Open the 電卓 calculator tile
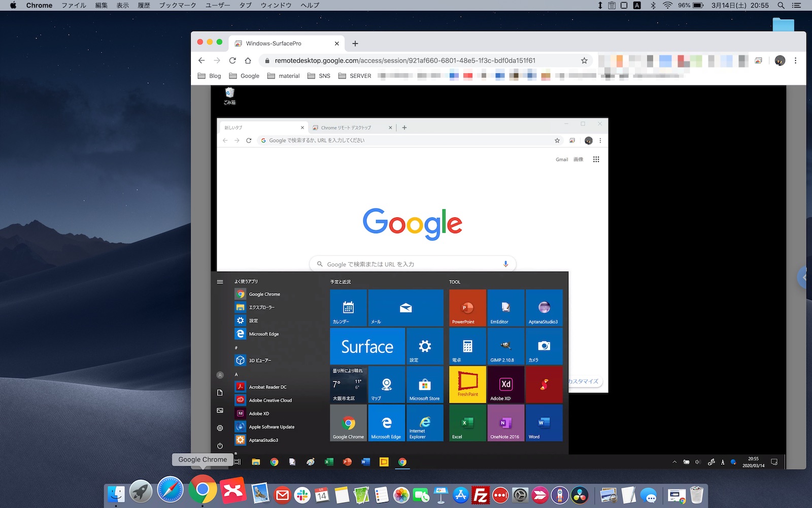812x508 pixels. coord(467,346)
